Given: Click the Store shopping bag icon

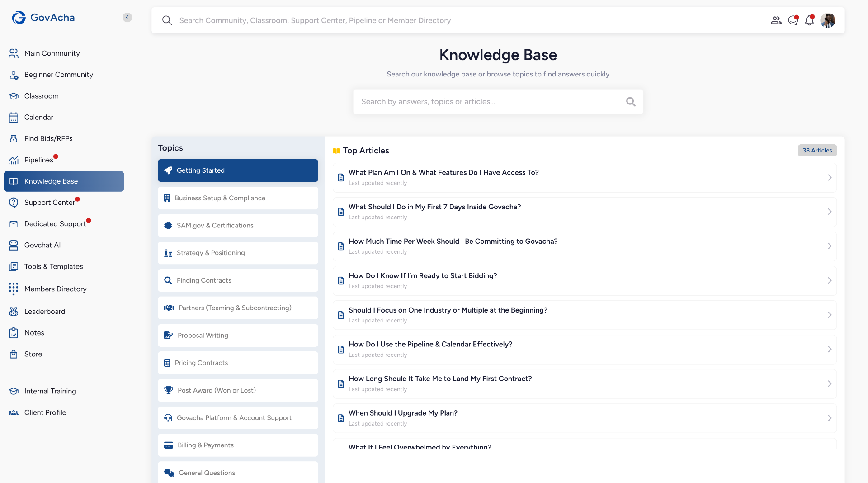Looking at the screenshot, I should [14, 354].
